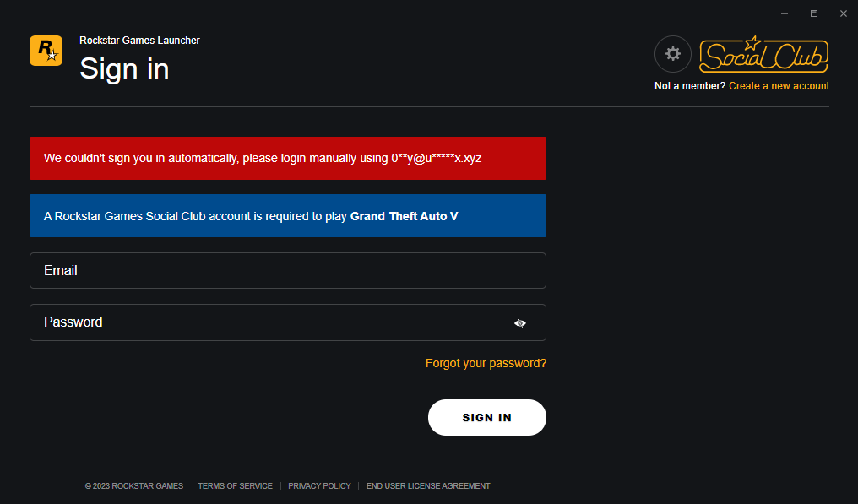Viewport: 858px width, 504px height.
Task: Focus the Email input field
Action: point(288,270)
